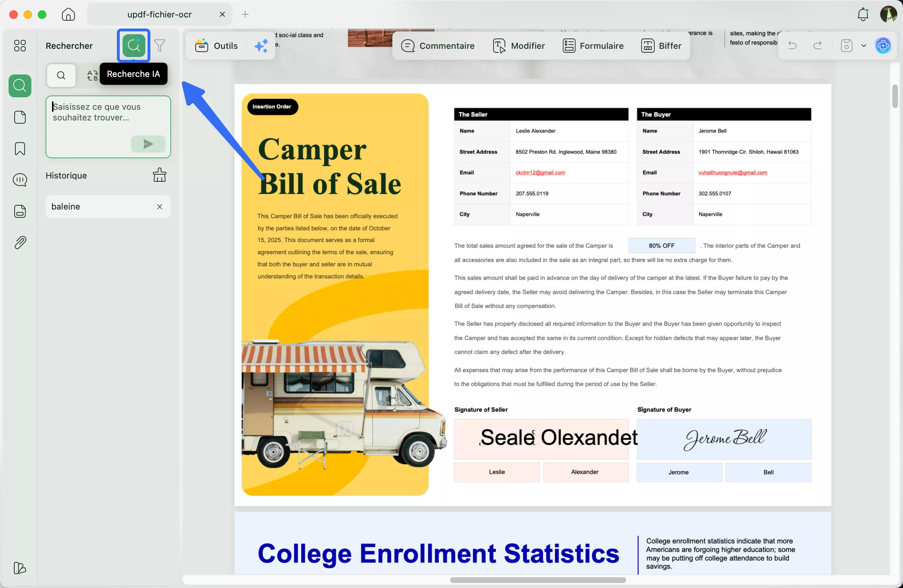The width and height of the screenshot is (903, 588).
Task: Click the Modifier button
Action: [518, 46]
